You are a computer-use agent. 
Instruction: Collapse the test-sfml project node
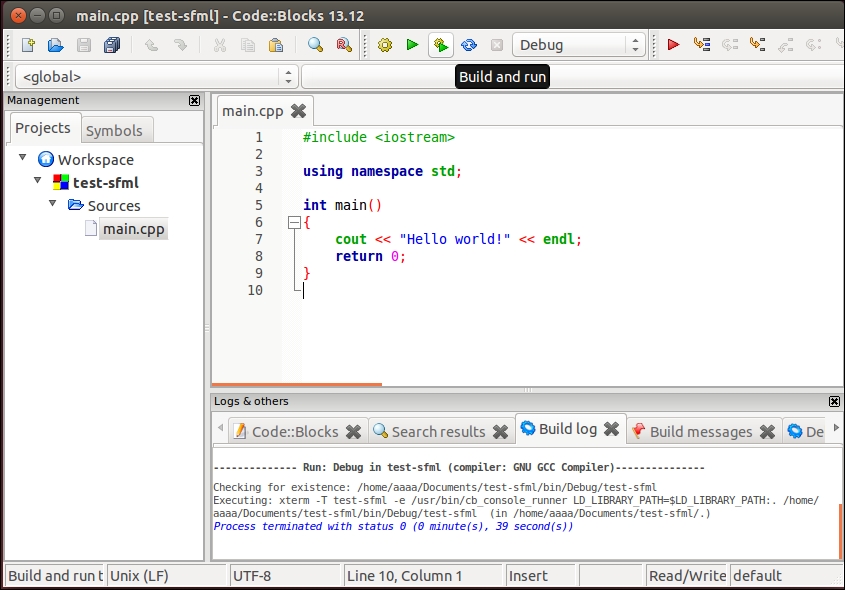[x=38, y=180]
